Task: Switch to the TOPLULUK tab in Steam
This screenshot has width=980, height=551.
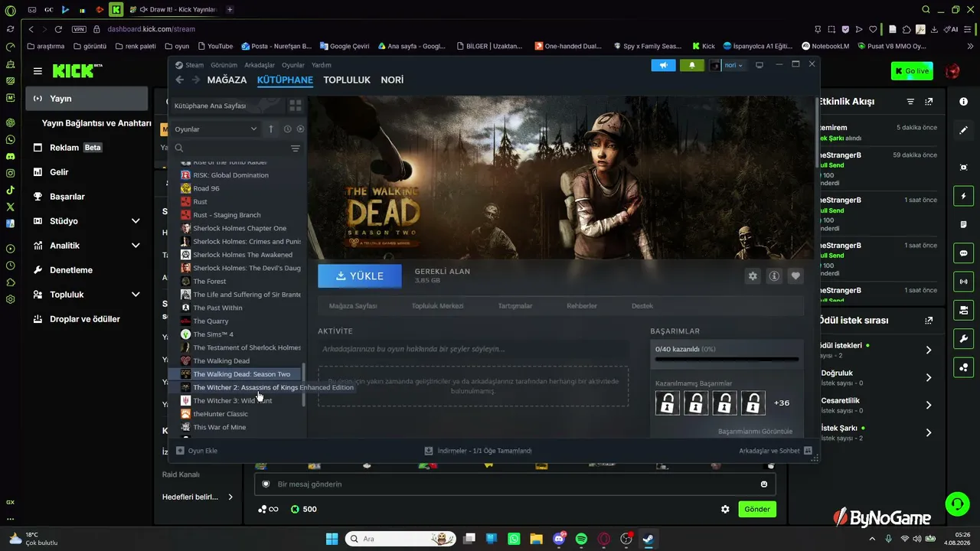Action: coord(347,80)
